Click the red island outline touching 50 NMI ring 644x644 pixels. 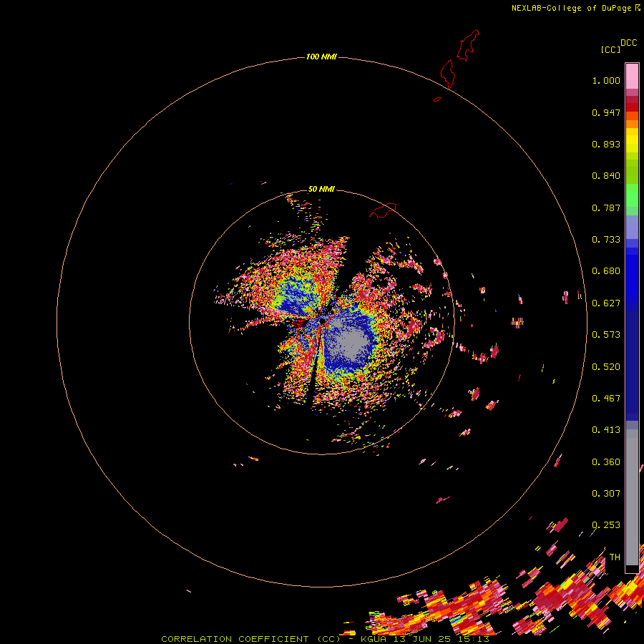point(383,210)
